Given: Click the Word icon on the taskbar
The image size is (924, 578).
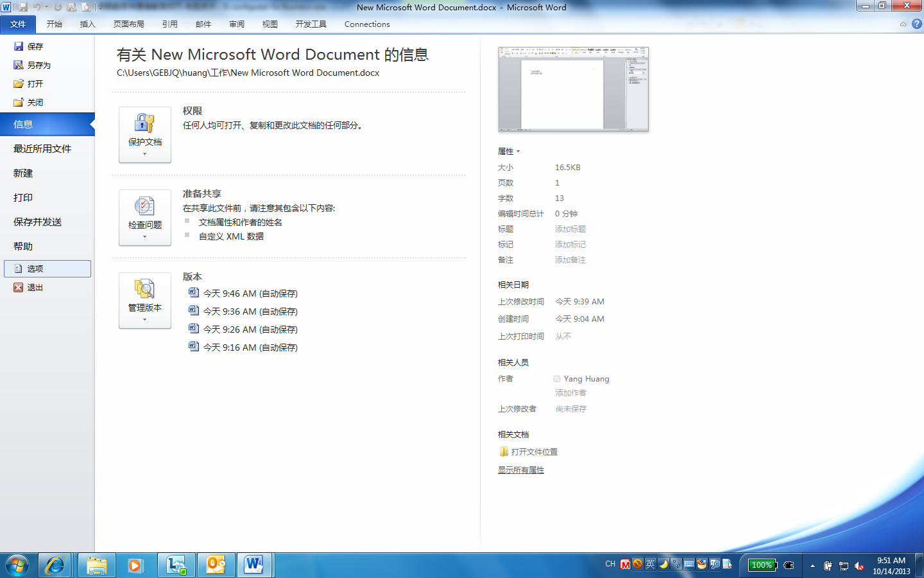Looking at the screenshot, I should [255, 565].
